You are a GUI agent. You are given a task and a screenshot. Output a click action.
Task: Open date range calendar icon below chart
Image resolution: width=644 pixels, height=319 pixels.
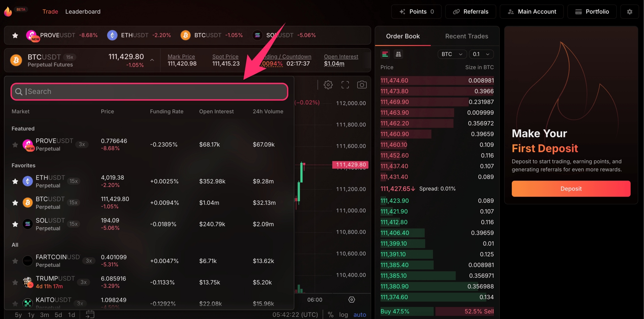(90, 314)
